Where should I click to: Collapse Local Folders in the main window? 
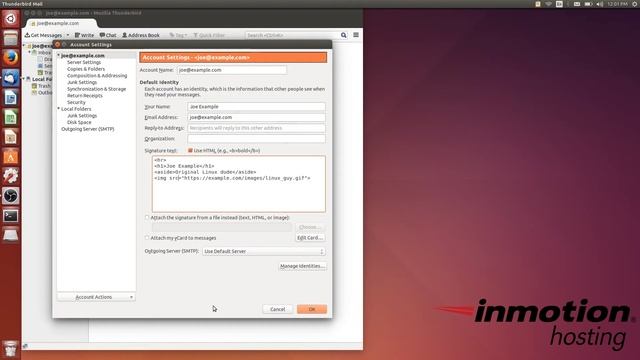(x=24, y=79)
